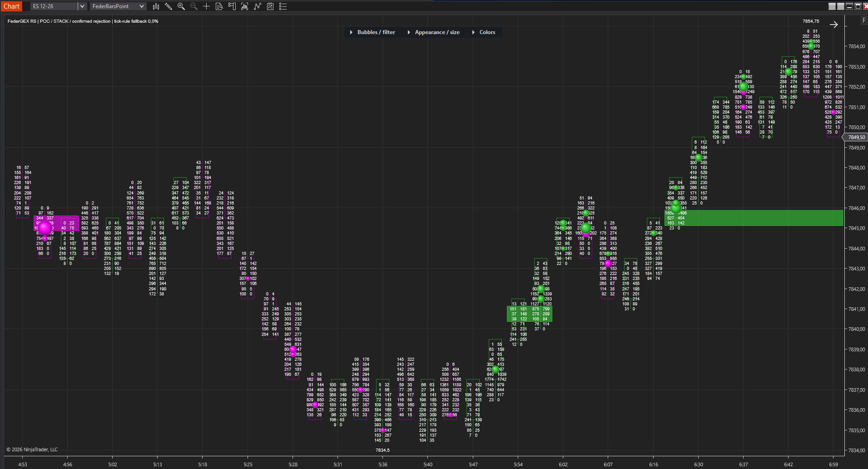Click the orange Chart tab

tap(11, 6)
